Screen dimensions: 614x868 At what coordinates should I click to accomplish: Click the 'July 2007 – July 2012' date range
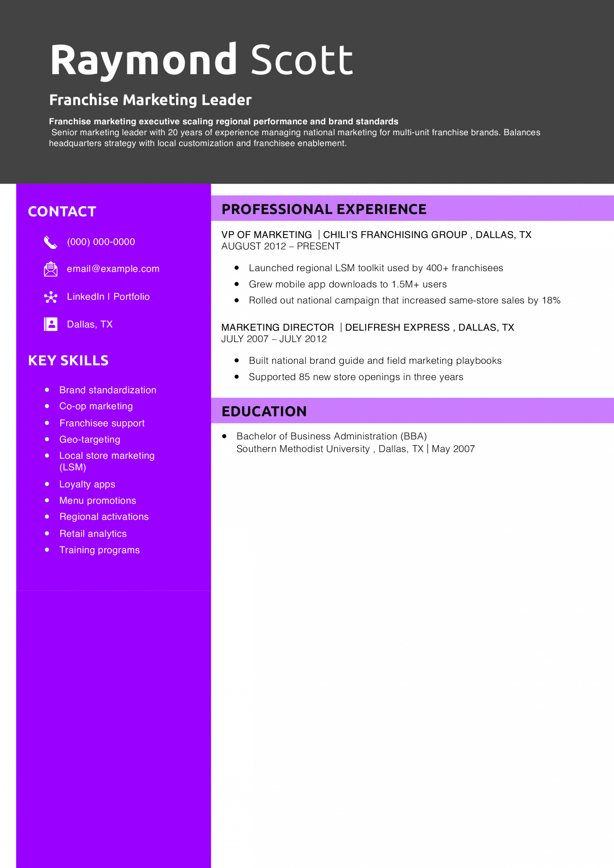(x=274, y=339)
